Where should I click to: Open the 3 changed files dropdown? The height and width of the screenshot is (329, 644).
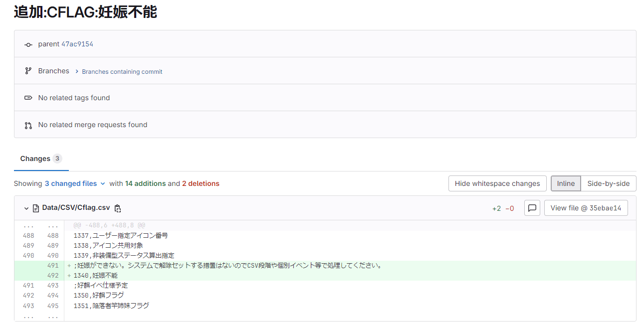point(75,183)
